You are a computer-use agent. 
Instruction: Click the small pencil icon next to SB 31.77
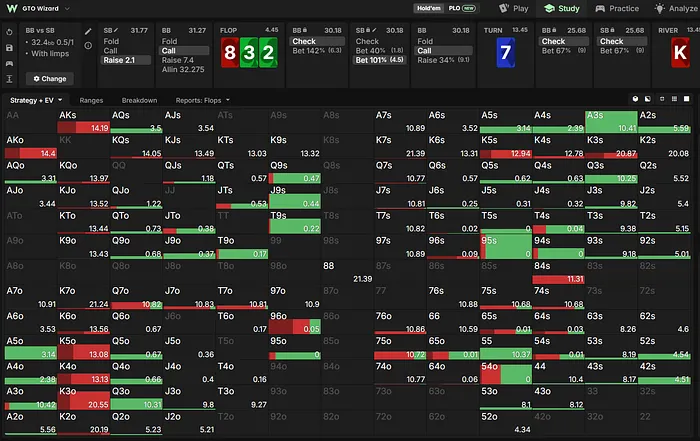(116, 30)
